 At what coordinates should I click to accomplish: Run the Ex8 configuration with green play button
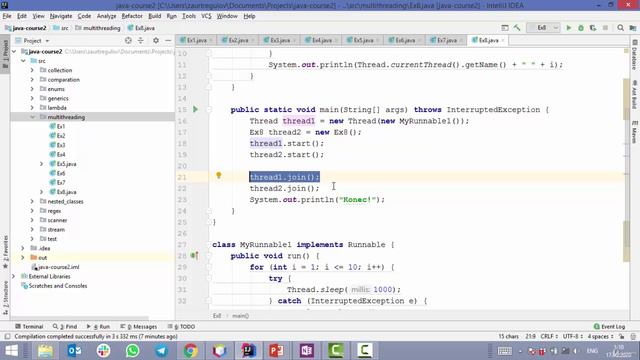[568, 28]
